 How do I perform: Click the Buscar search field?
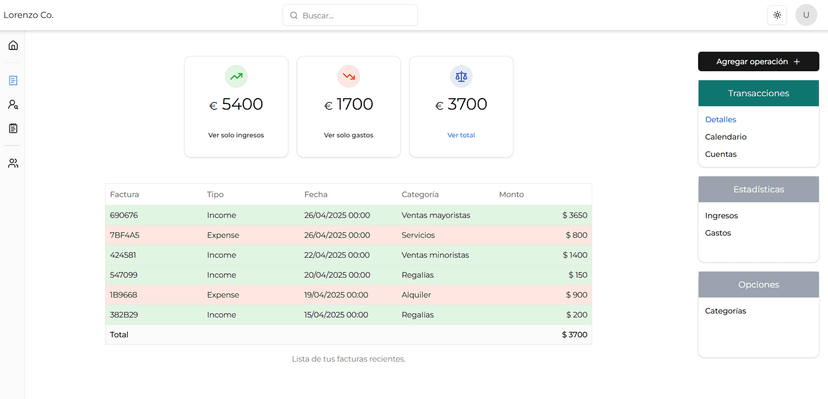(x=350, y=15)
